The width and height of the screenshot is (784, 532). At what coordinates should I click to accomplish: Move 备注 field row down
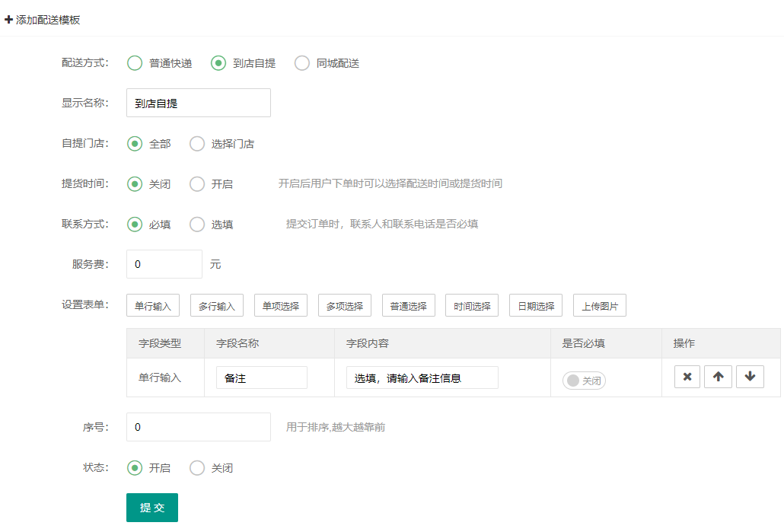click(x=750, y=377)
